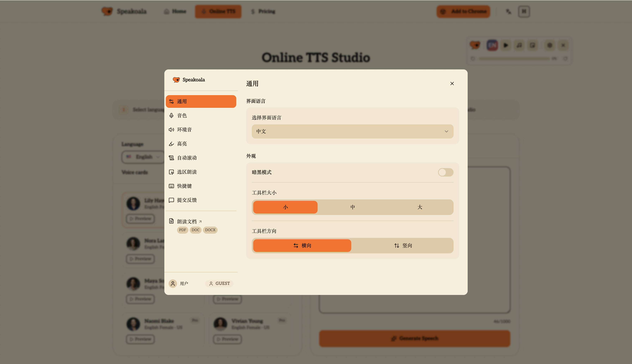
Task: Close the settings dialog with X
Action: pos(452,84)
